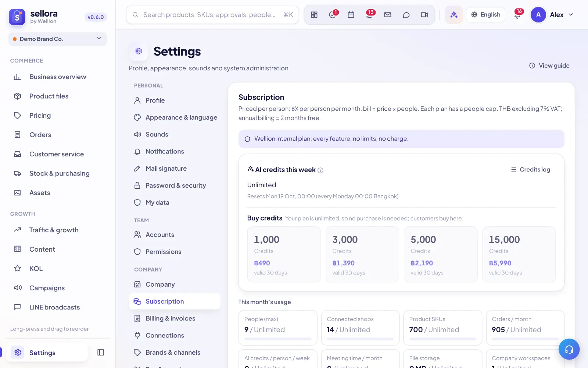Open Profile settings section
Viewport: 588px width, 368px height.
(175, 100)
